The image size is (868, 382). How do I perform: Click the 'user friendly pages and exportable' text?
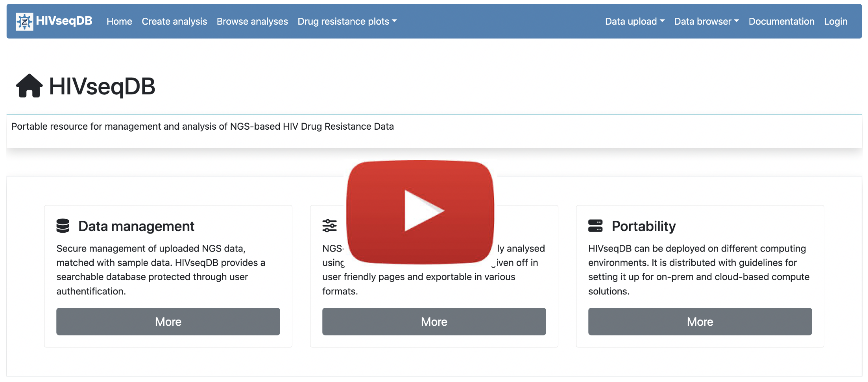point(419,277)
